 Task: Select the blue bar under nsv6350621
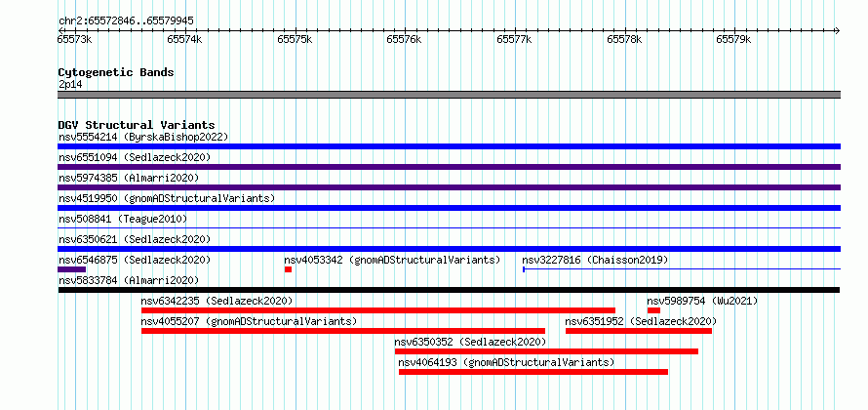coord(449,249)
